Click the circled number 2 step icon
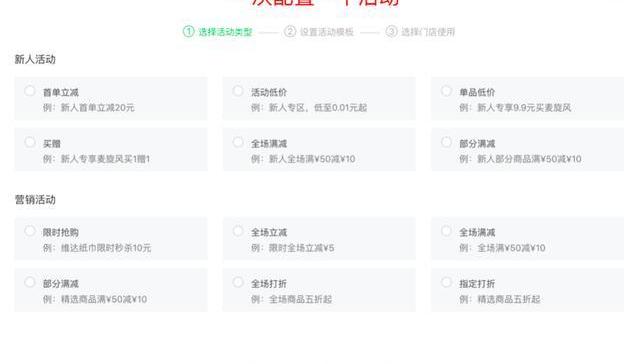 (x=290, y=31)
